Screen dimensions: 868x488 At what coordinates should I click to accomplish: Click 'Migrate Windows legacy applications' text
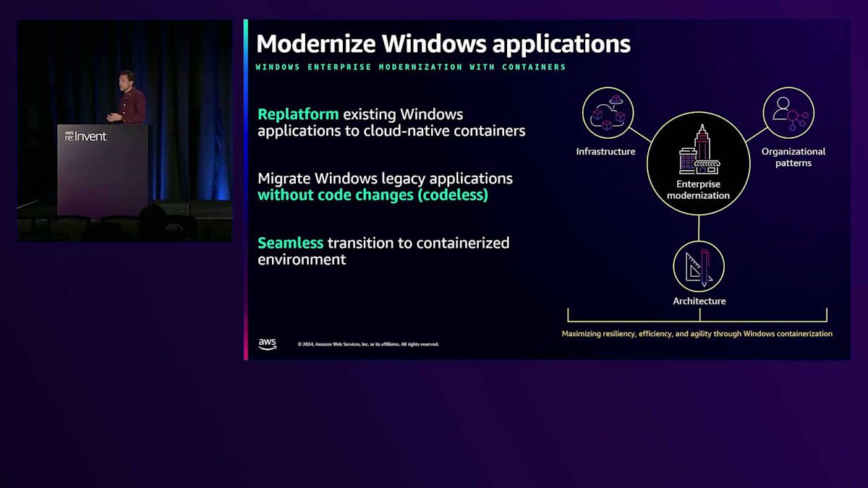point(386,179)
